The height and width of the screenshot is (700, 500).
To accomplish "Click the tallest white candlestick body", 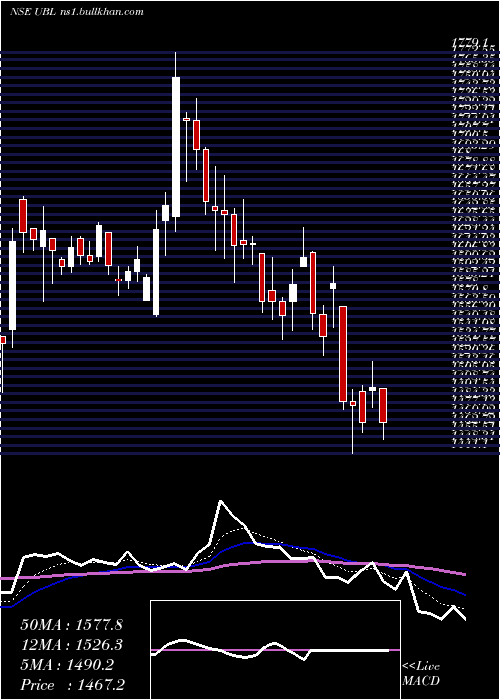I will (x=176, y=147).
